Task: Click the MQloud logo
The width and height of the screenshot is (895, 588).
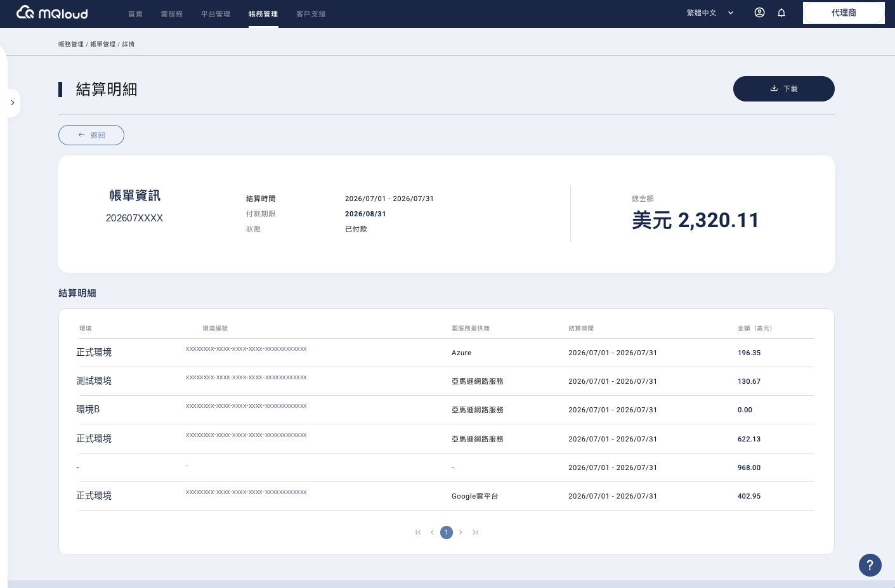Action: (x=52, y=13)
